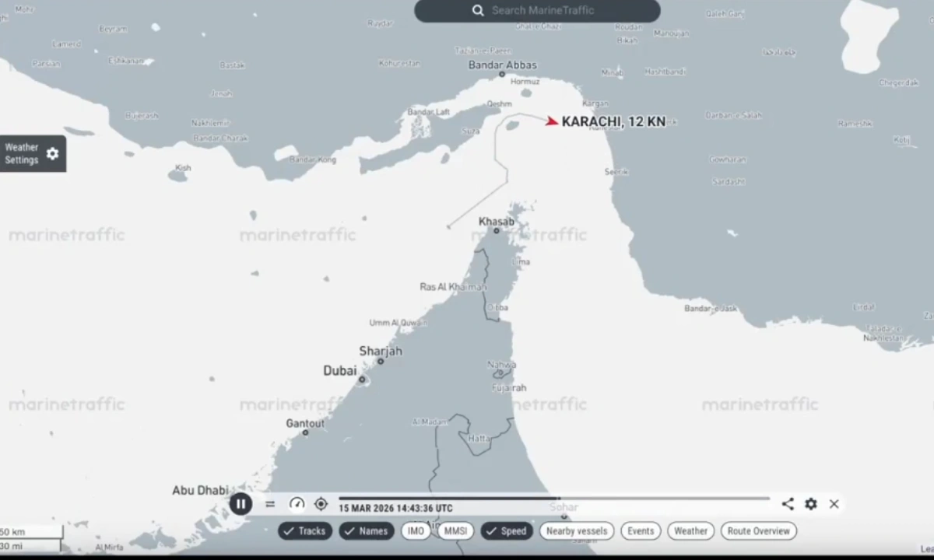
Task: Open Weather Settings gear panel
Action: (x=52, y=153)
